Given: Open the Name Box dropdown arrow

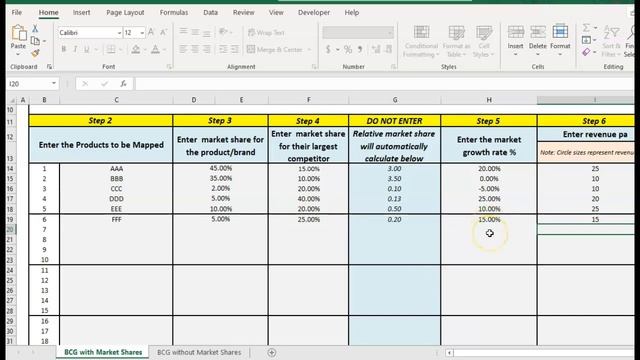Looking at the screenshot, I should pyautogui.click(x=54, y=84).
